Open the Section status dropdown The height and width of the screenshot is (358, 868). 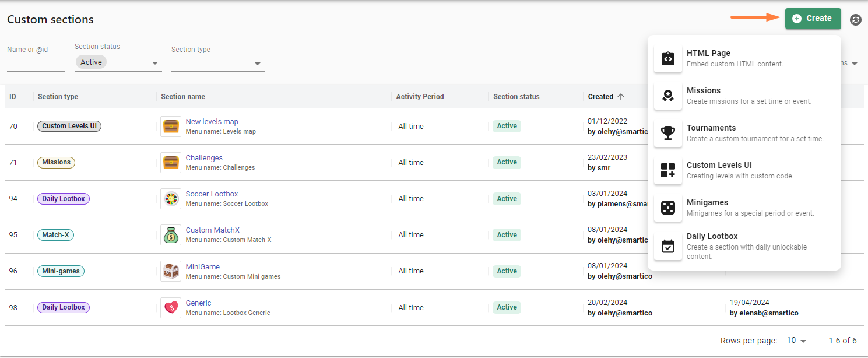tap(118, 63)
